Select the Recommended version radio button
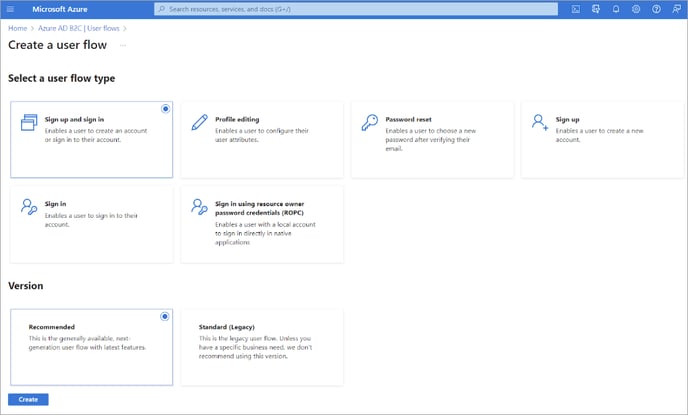Screen dimensions: 688x415 click(165, 316)
